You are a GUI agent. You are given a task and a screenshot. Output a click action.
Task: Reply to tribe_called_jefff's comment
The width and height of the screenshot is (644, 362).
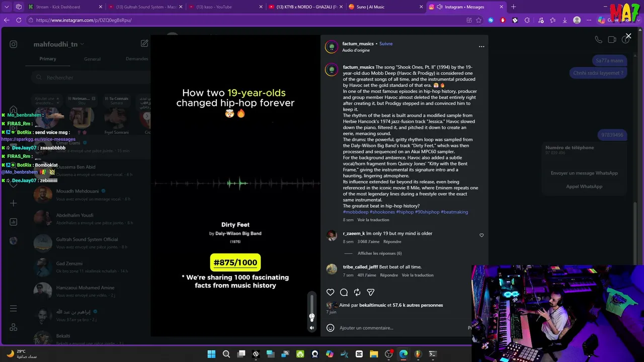pos(389,275)
